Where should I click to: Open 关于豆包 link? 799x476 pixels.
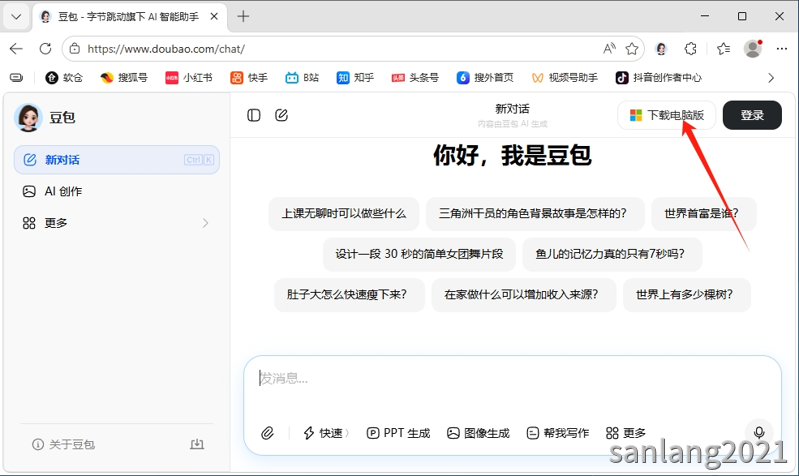tap(64, 444)
